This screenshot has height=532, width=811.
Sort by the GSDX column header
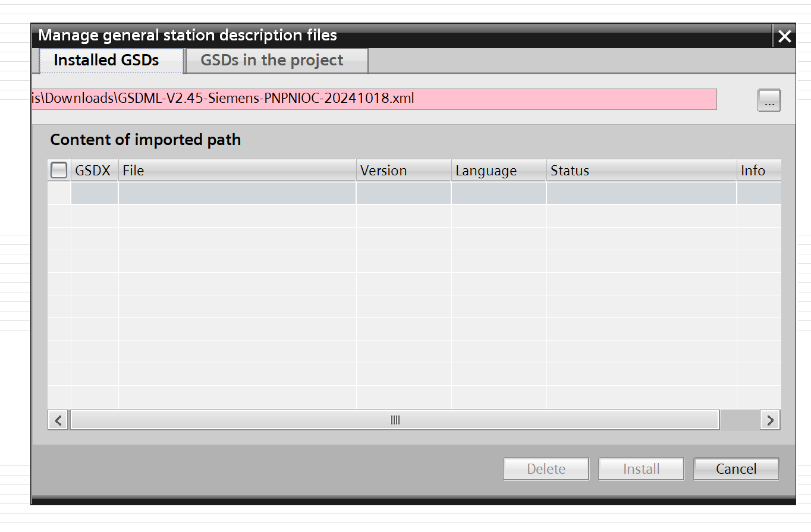(x=93, y=171)
